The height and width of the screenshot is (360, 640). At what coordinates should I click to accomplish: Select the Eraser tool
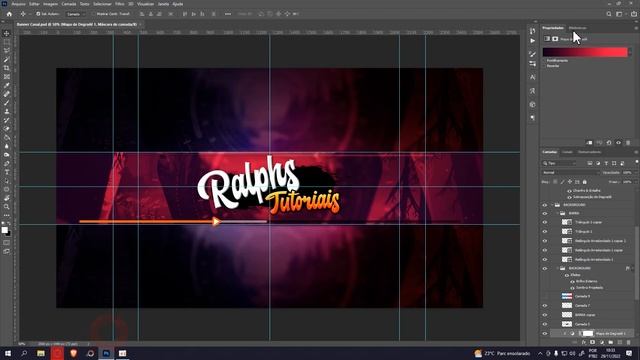click(x=7, y=129)
